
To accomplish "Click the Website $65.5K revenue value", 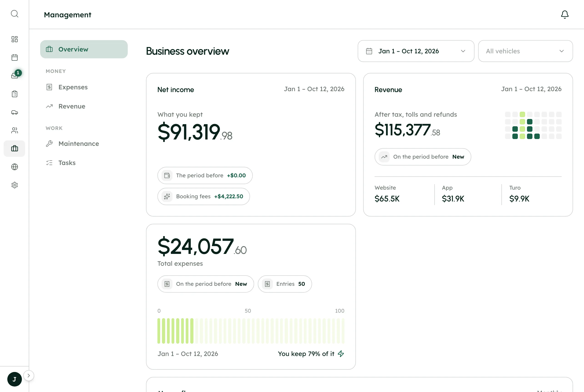I will (x=387, y=199).
